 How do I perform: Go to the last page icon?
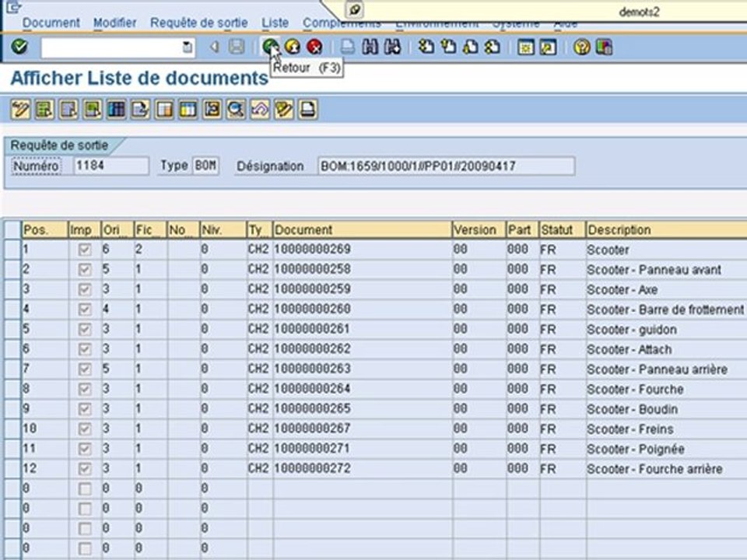[x=493, y=47]
